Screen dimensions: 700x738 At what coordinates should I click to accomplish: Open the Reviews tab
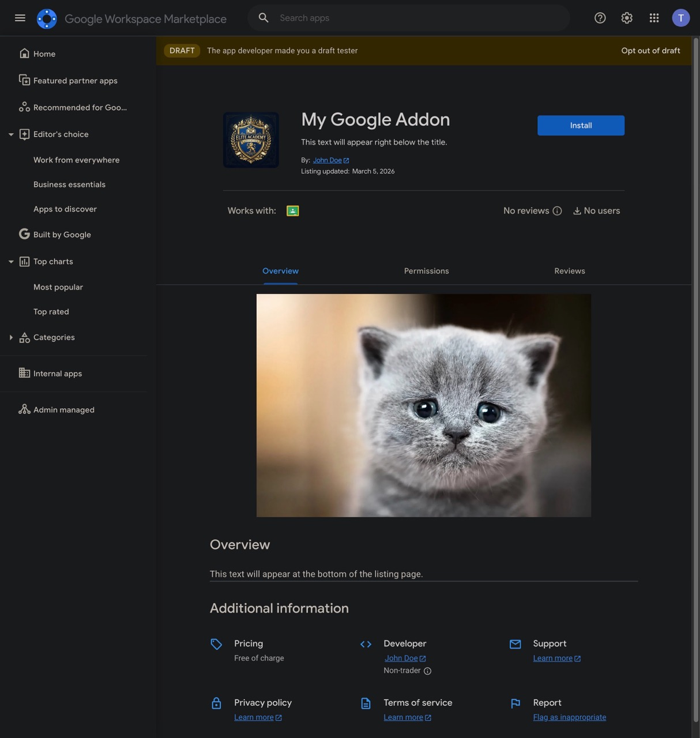click(x=569, y=270)
